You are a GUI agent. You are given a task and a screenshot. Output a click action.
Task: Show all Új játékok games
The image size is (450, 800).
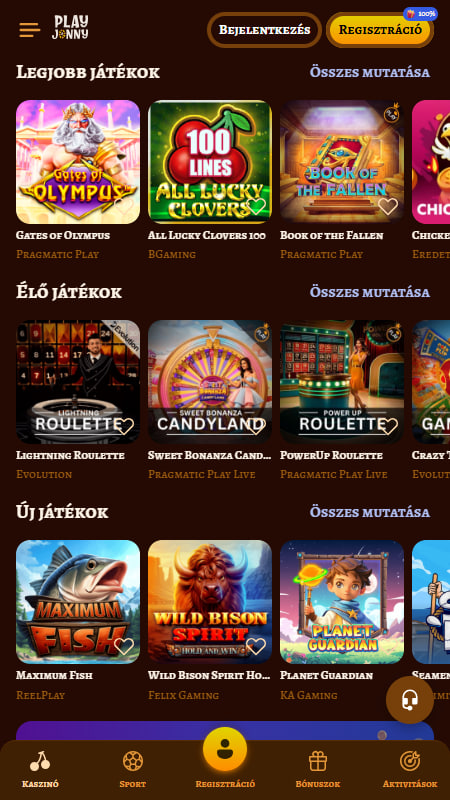(370, 512)
